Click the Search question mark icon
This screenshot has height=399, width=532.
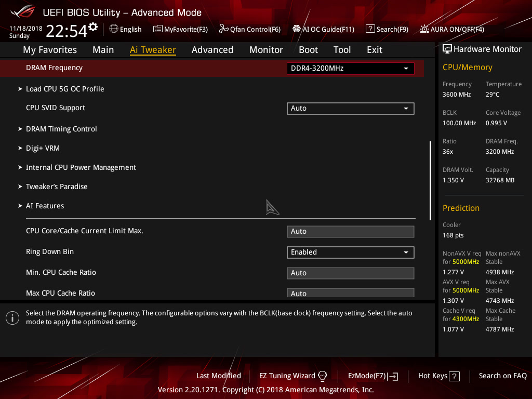pyautogui.click(x=370, y=29)
